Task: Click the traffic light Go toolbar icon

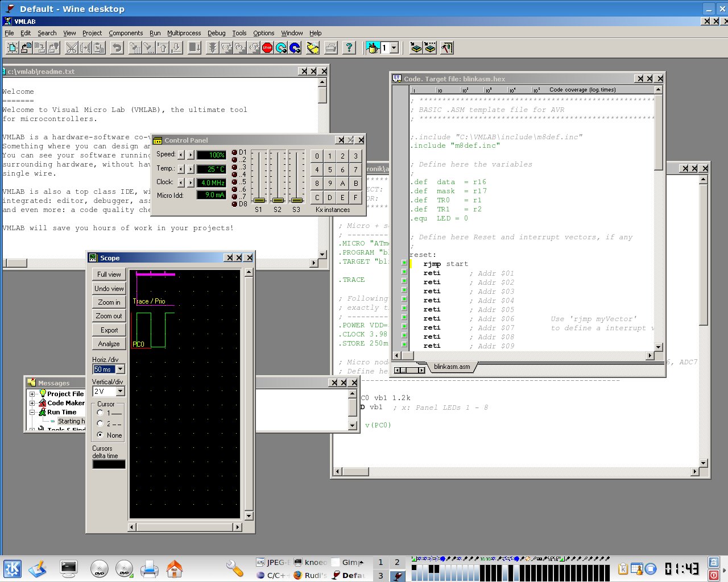Action: [x=212, y=48]
